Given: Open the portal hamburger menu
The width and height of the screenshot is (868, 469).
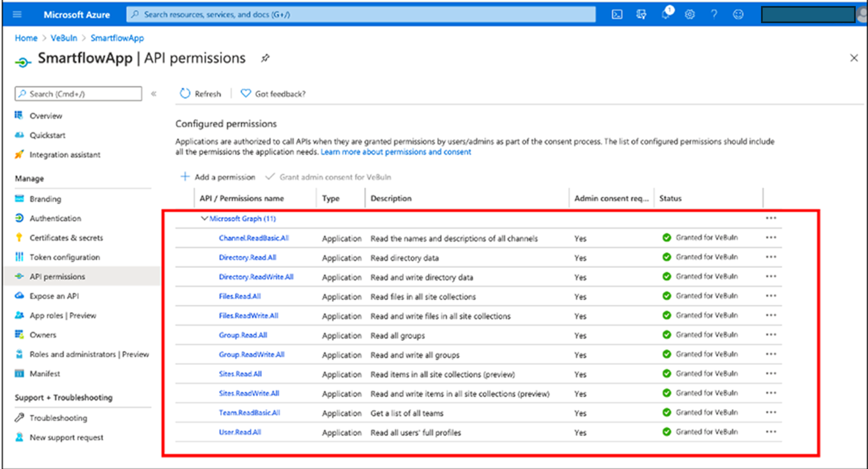Looking at the screenshot, I should (x=17, y=14).
